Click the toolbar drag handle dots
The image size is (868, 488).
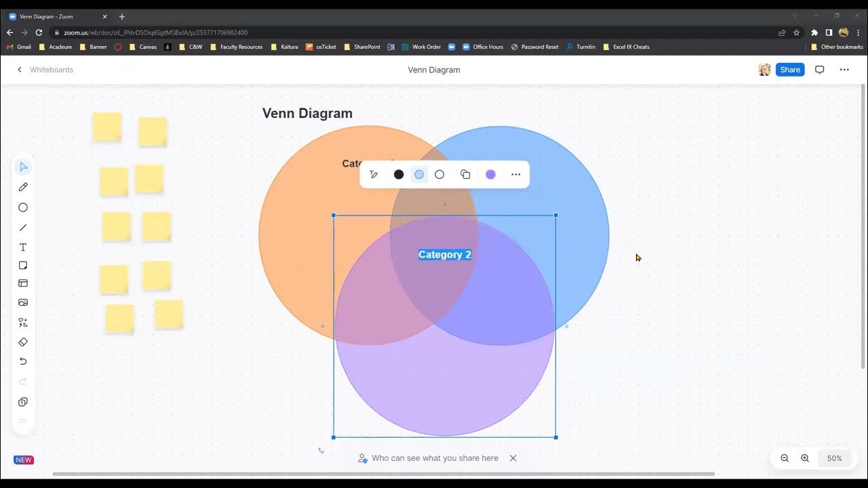23,421
